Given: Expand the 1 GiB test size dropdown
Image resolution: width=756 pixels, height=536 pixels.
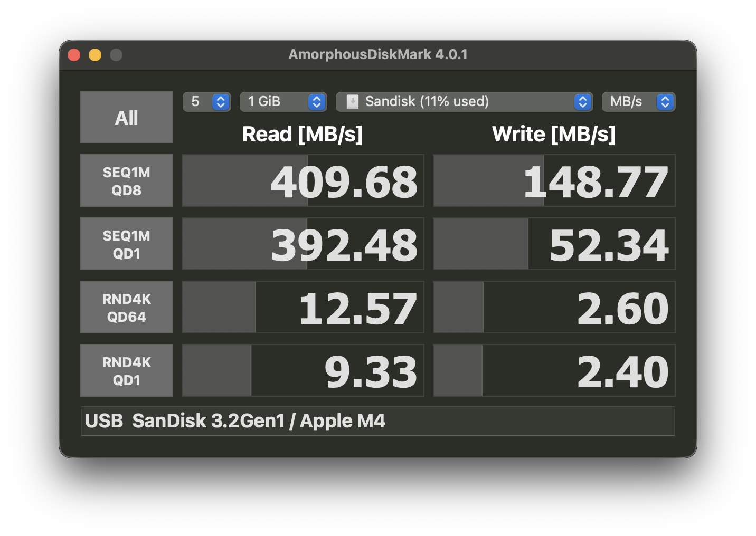Looking at the screenshot, I should tap(283, 101).
